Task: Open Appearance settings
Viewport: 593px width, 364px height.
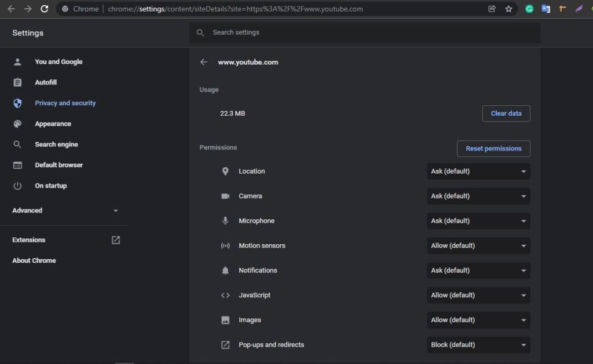Action: 53,124
